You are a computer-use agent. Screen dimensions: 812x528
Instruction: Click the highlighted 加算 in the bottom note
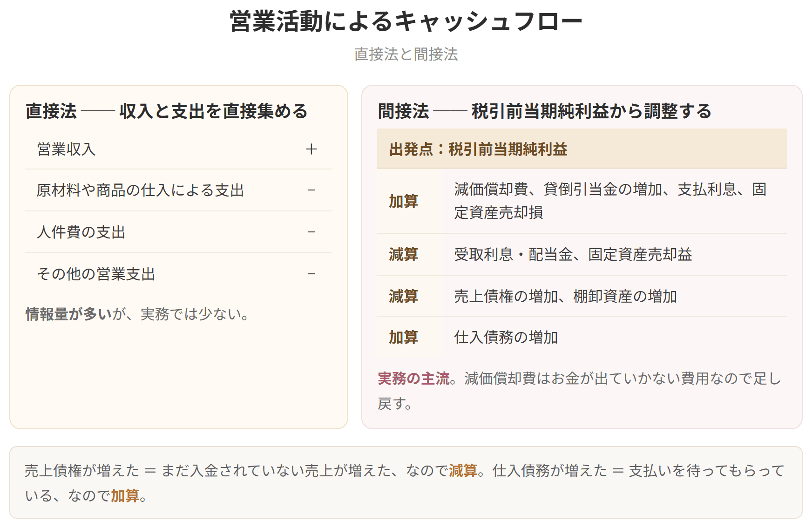(125, 496)
